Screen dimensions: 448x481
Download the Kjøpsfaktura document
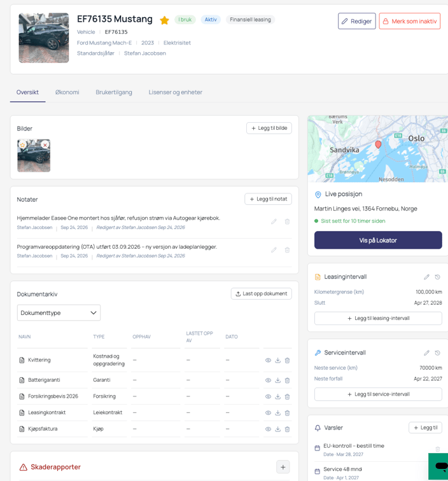(277, 429)
